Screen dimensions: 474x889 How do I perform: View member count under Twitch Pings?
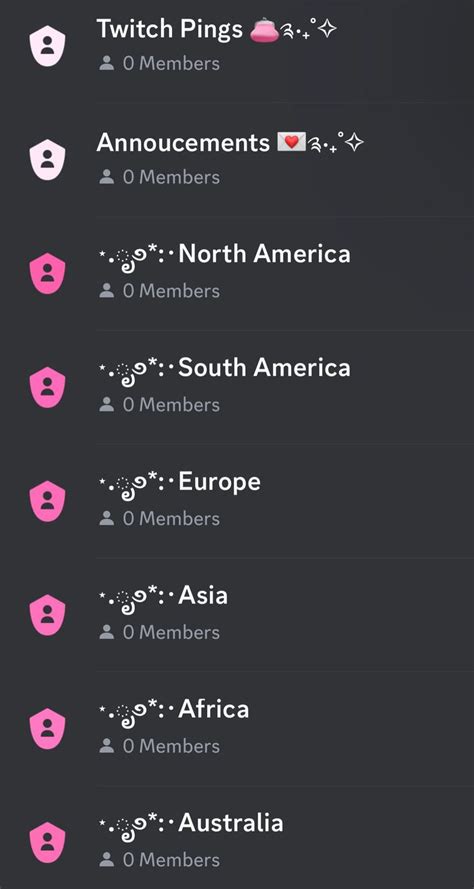pyautogui.click(x=159, y=64)
